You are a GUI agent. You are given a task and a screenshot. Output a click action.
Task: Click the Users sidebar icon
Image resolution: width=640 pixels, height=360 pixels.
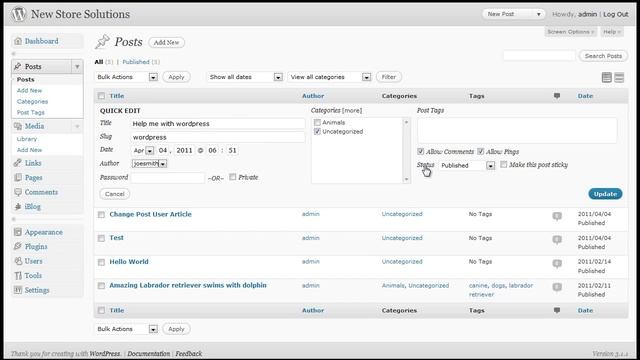click(x=18, y=261)
